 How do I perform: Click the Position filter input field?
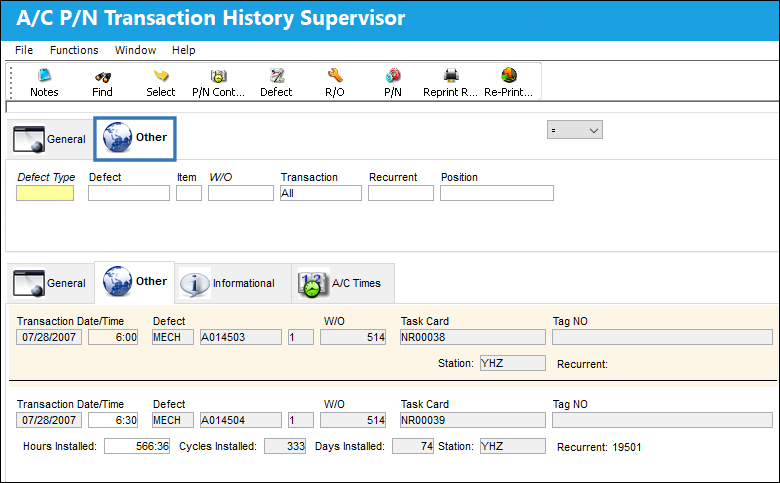point(497,193)
